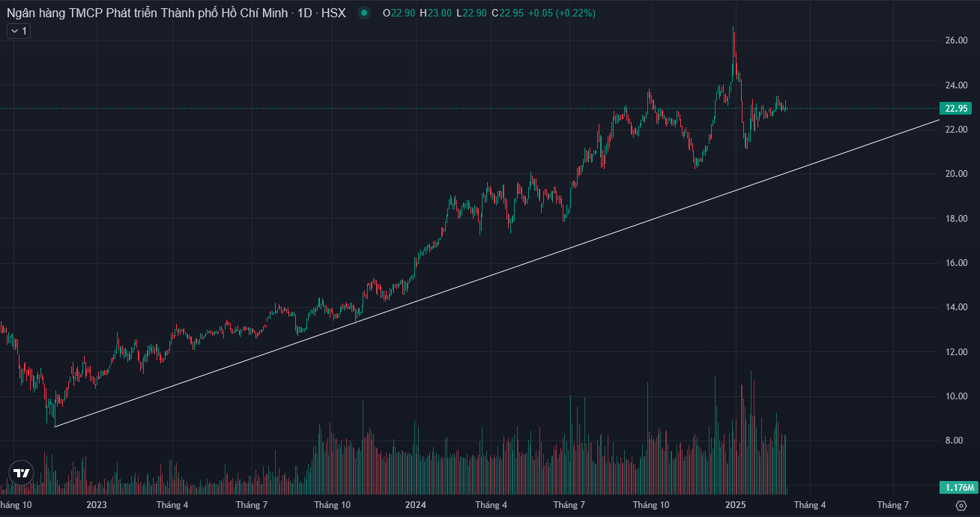Click the 20.00 price axis label

coord(955,174)
